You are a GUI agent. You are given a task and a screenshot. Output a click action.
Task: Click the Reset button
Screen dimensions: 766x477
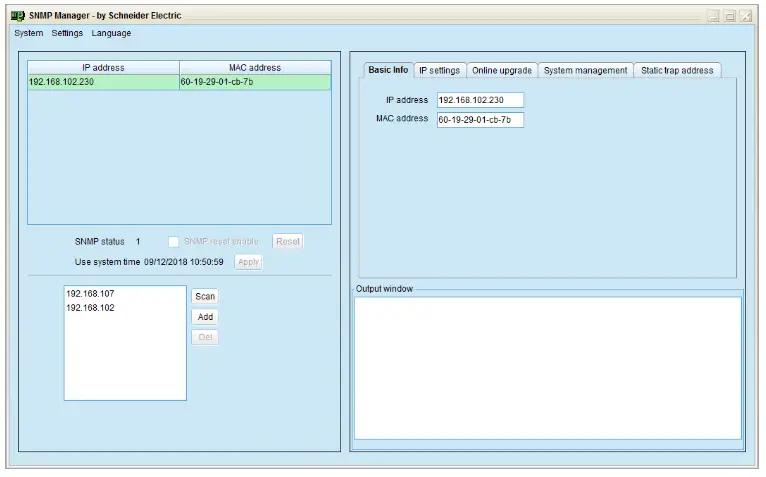(x=288, y=241)
